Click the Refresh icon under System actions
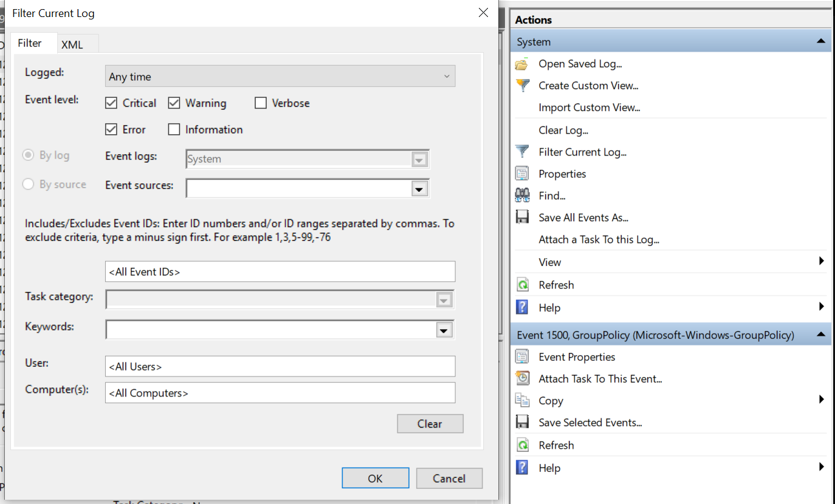 pos(523,284)
